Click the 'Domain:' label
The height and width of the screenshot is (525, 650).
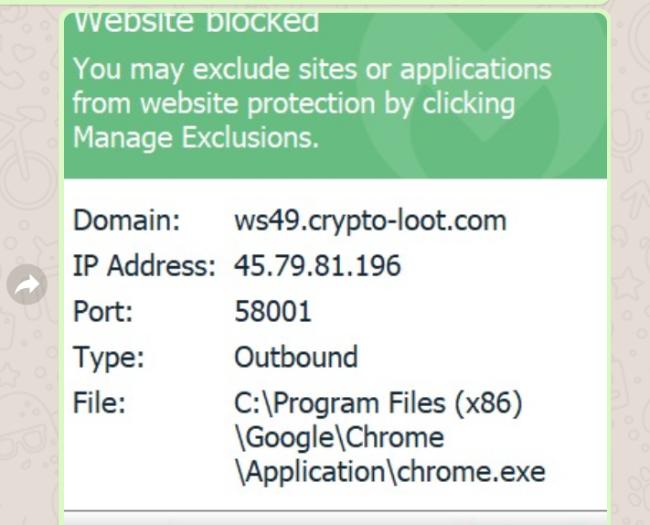[x=127, y=220]
